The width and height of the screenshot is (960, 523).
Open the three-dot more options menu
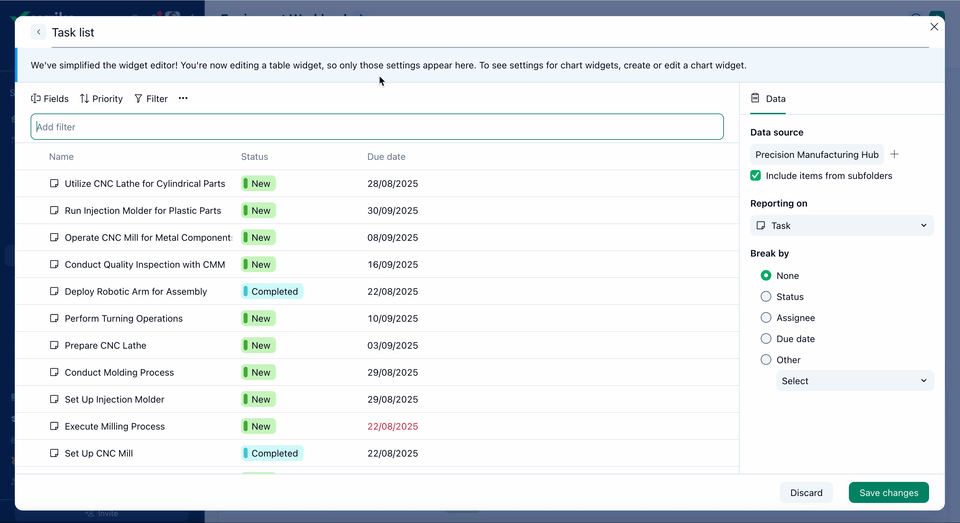click(183, 99)
